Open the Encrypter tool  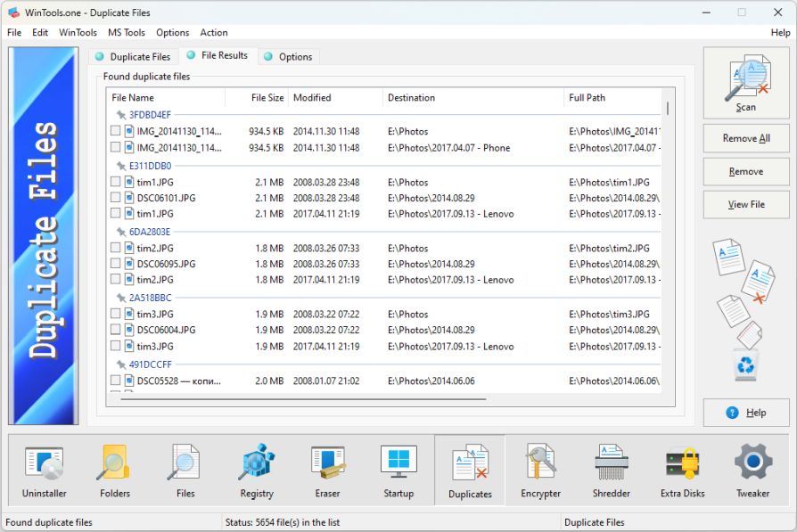(x=541, y=470)
